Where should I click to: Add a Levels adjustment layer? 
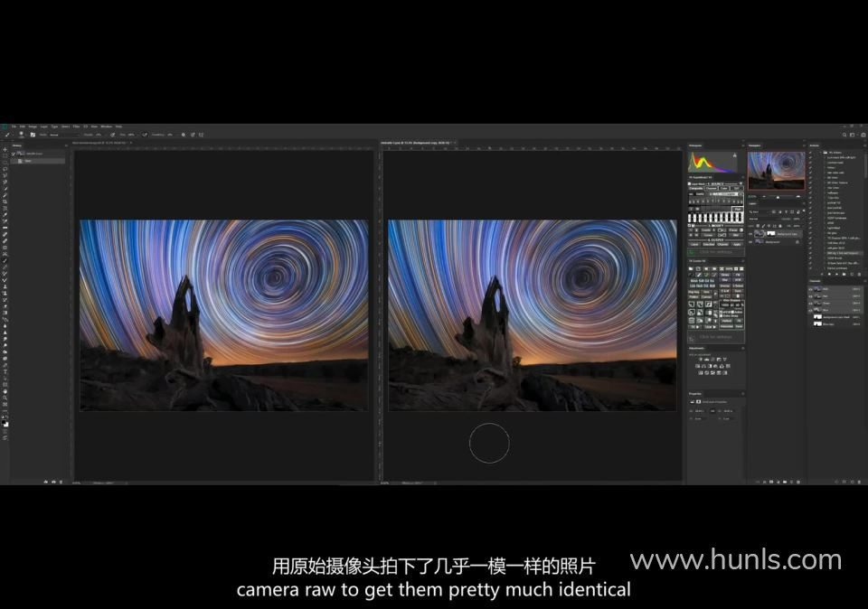706,360
